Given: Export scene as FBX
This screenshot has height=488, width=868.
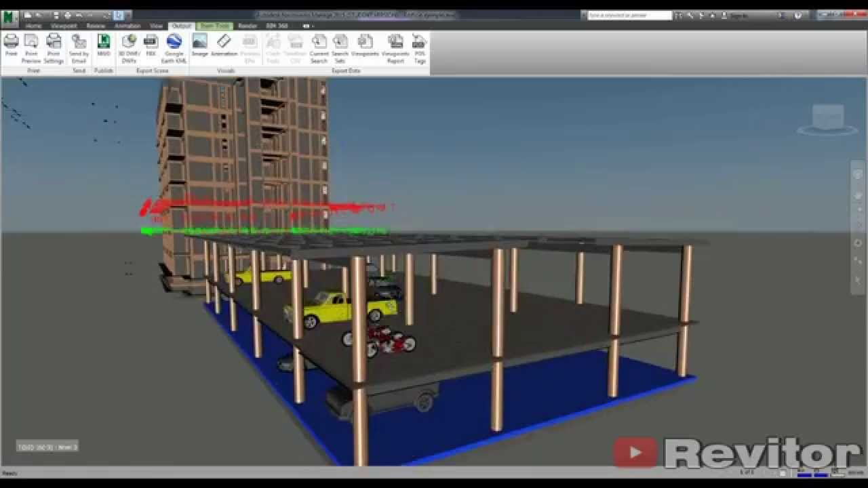Looking at the screenshot, I should click(x=151, y=46).
